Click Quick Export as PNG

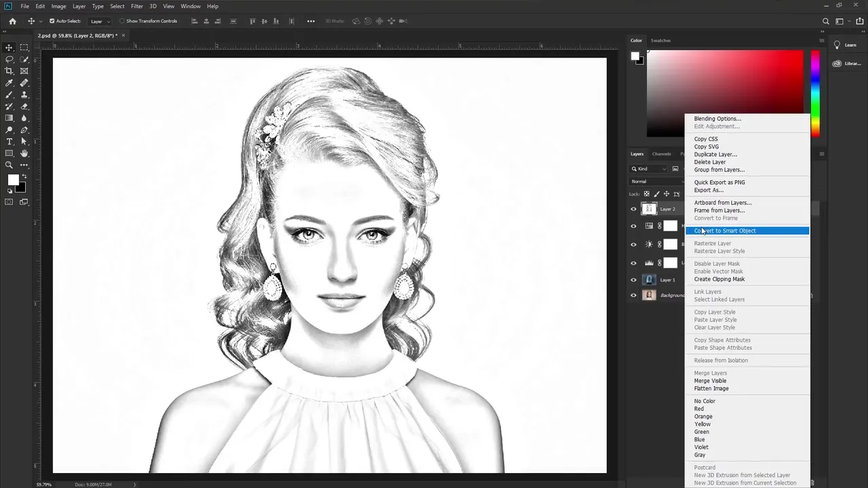[719, 182]
